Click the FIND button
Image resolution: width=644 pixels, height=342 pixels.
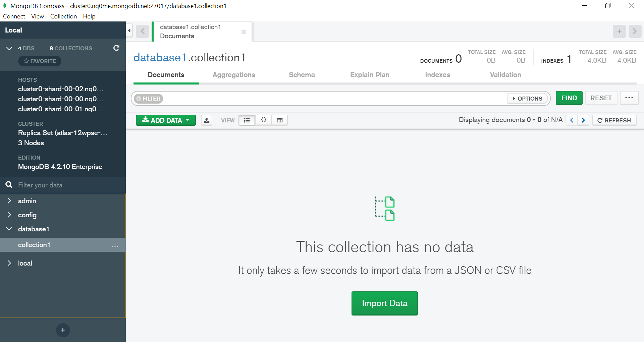tap(569, 98)
